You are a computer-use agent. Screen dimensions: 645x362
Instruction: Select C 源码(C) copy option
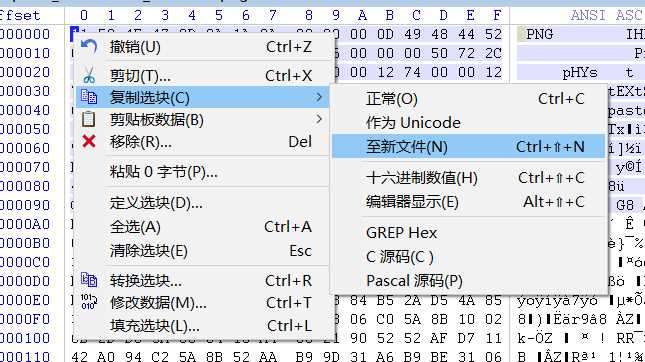469,257
